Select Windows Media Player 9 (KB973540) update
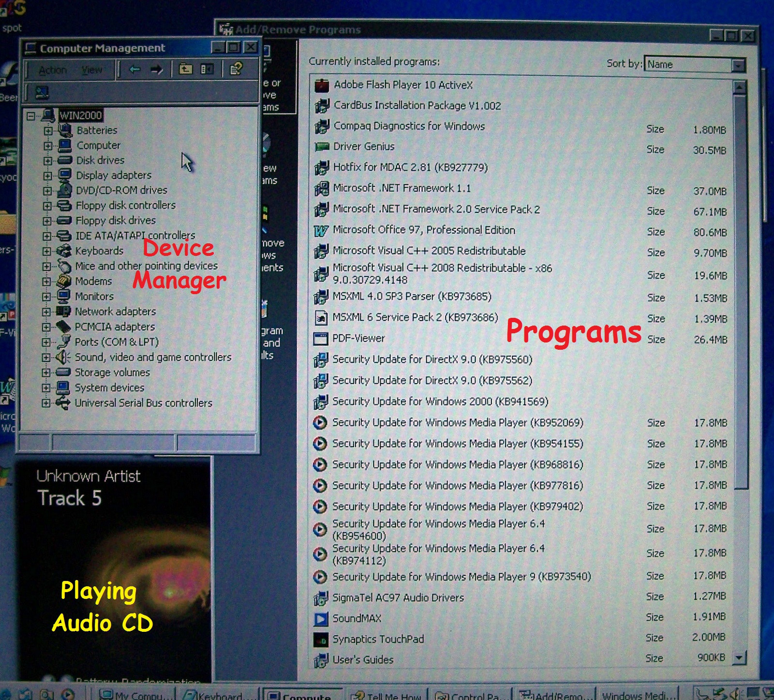This screenshot has width=774, height=700. [461, 577]
